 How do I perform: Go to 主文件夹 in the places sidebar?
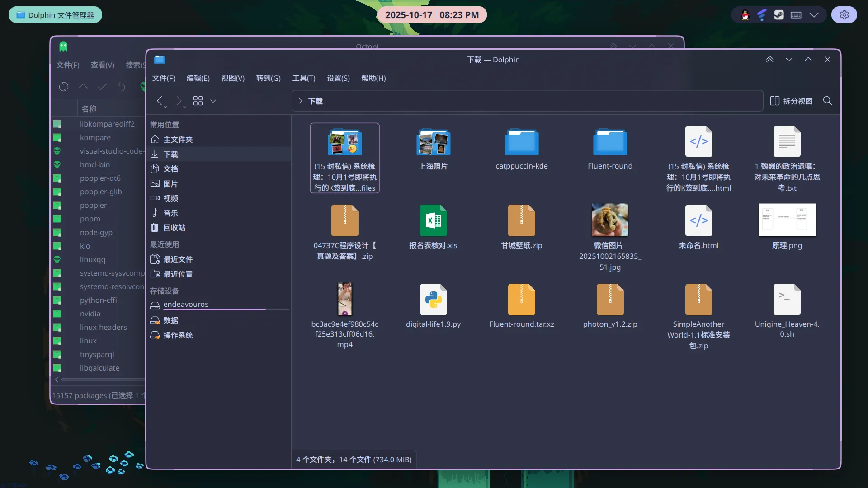[x=178, y=140]
